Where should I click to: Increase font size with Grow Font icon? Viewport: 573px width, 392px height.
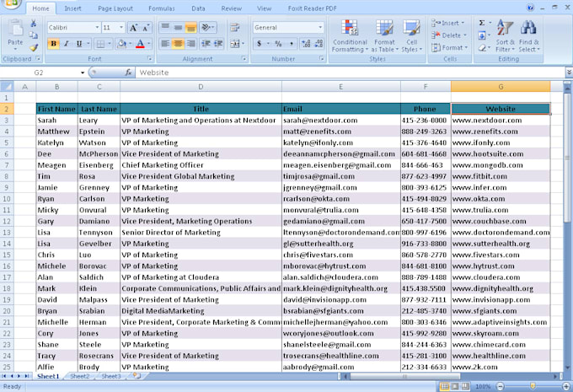point(133,28)
